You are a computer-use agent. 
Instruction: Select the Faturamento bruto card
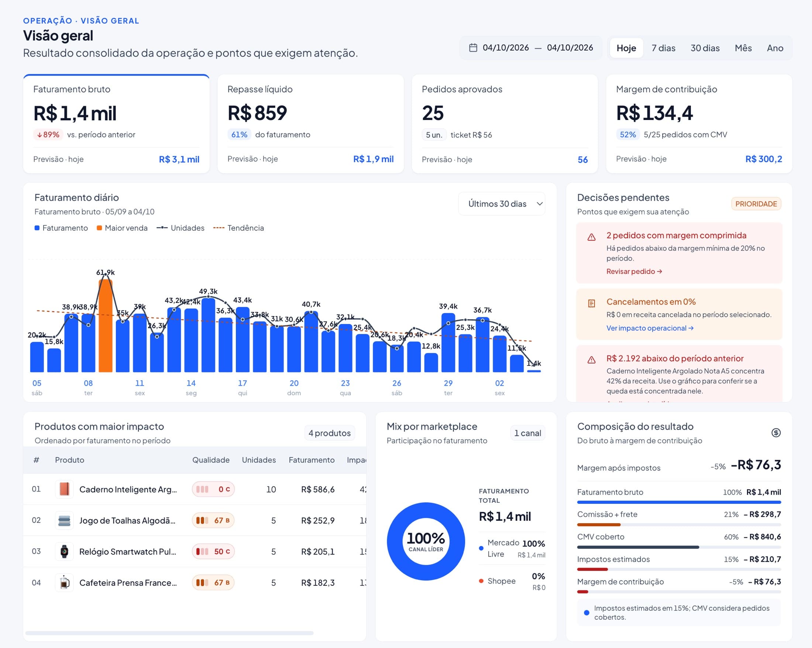click(x=116, y=124)
